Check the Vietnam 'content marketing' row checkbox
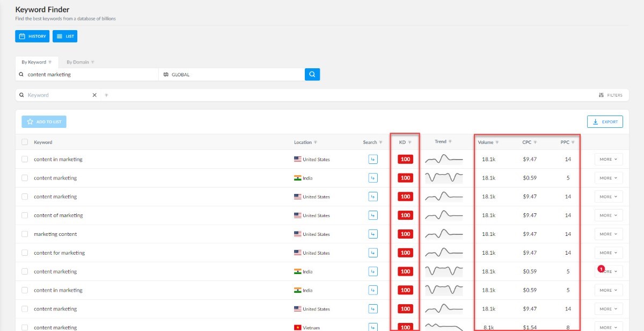The height and width of the screenshot is (331, 644). 25,327
